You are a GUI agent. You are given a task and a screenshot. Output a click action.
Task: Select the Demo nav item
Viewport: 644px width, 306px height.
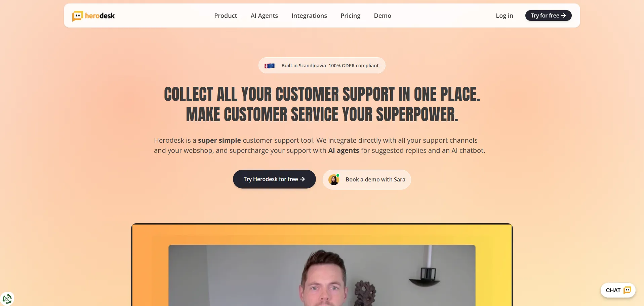click(x=383, y=15)
